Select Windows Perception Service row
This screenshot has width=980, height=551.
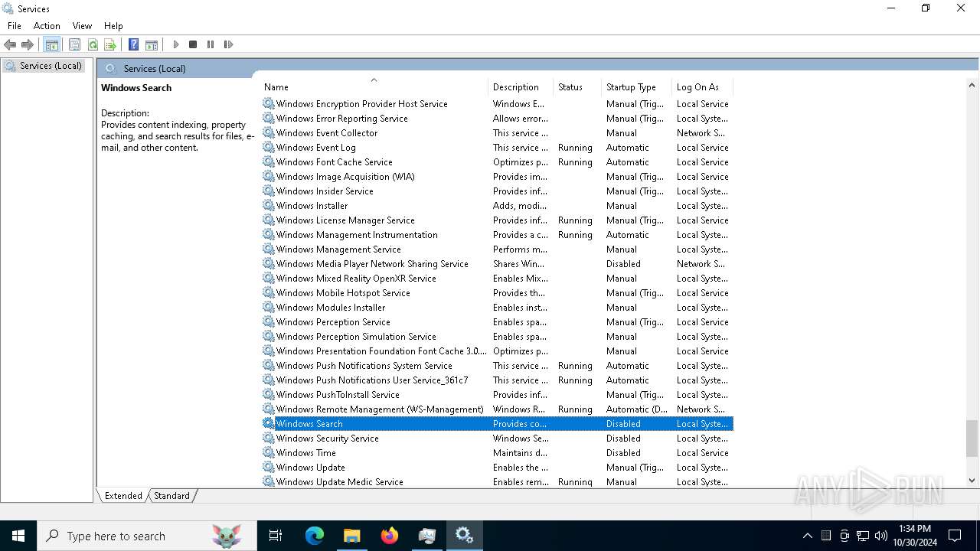[x=497, y=322]
